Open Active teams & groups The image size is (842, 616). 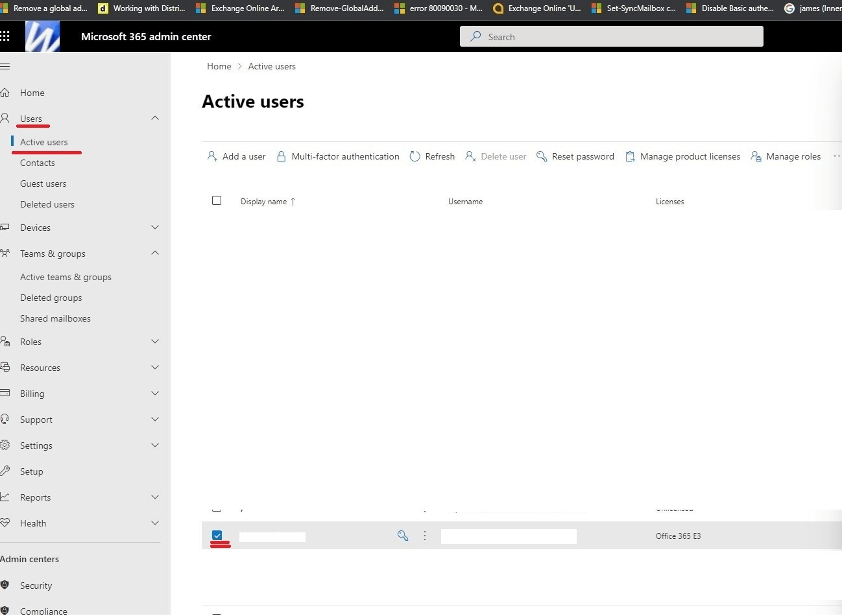pos(66,277)
